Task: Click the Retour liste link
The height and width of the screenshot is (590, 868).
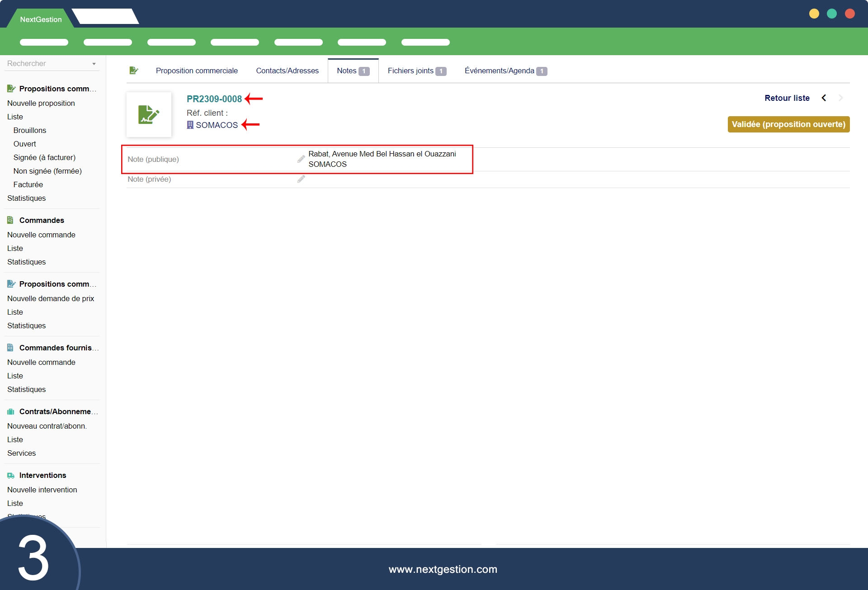Action: [787, 98]
